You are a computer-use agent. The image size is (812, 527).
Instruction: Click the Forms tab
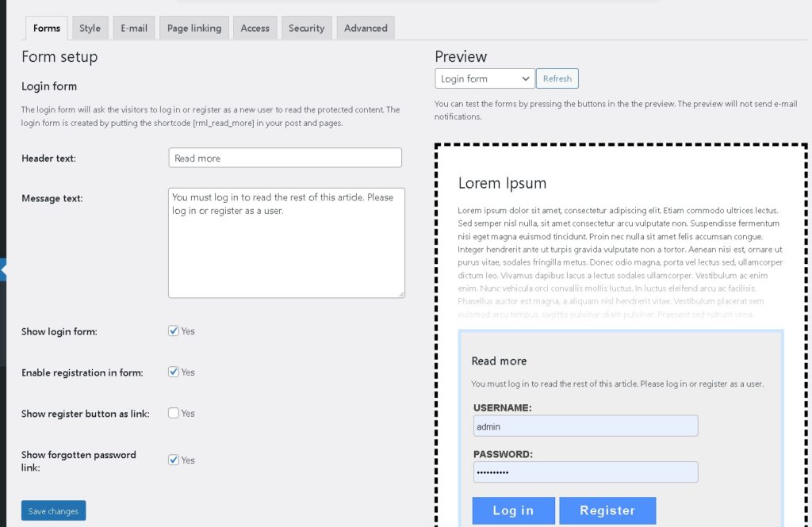(47, 28)
